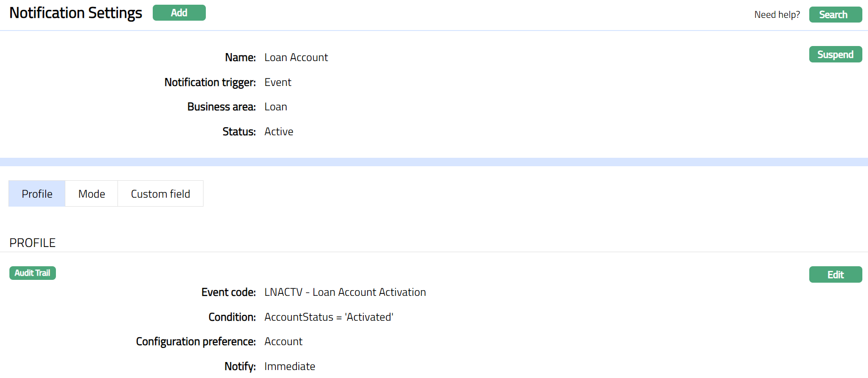
Task: Click the Need help? link
Action: point(777,15)
